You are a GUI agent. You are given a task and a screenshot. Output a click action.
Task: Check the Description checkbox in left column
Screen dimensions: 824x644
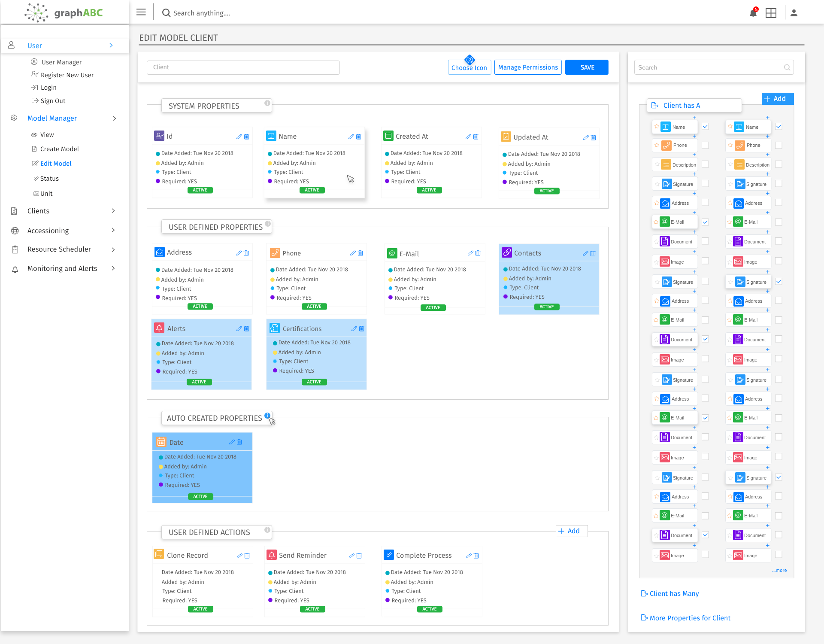click(x=705, y=164)
